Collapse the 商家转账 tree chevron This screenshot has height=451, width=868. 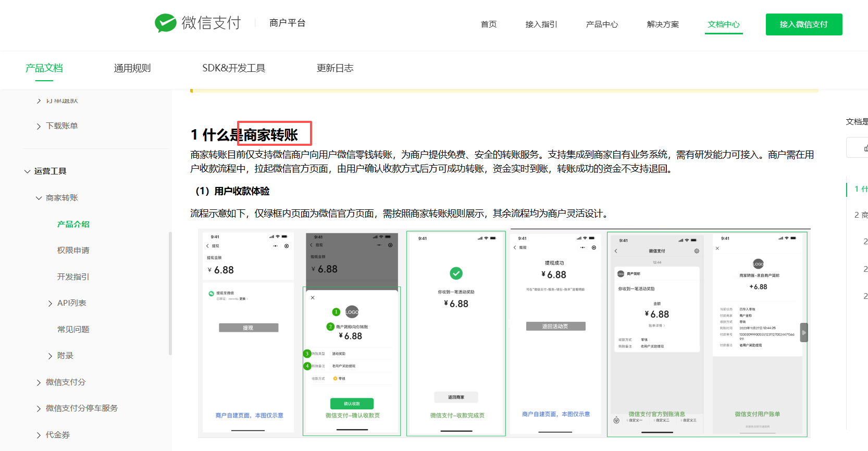(x=39, y=198)
